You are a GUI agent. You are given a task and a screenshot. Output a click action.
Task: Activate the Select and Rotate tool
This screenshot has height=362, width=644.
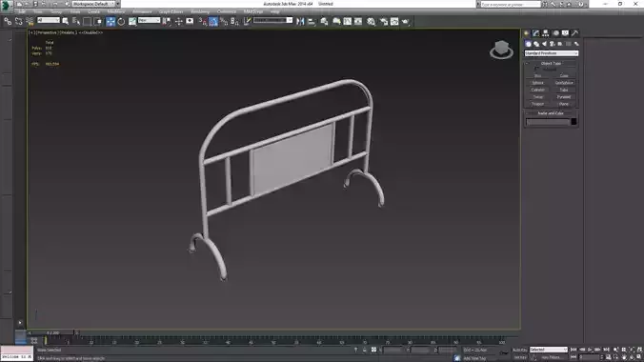point(121,21)
